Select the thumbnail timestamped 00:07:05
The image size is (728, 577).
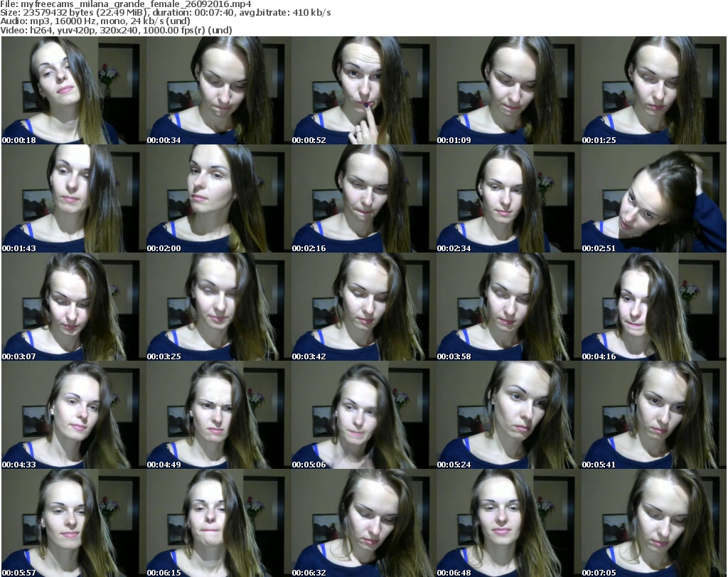pos(654,523)
